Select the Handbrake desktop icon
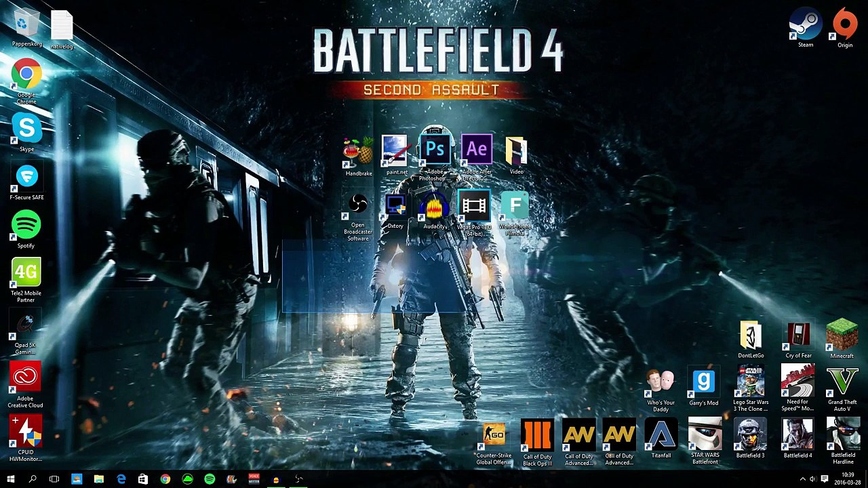This screenshot has height=488, width=868. point(358,156)
